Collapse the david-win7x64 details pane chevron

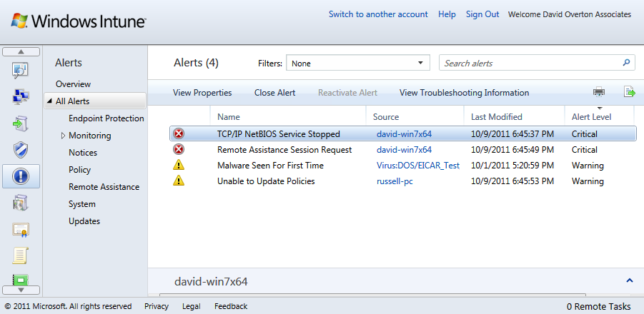[629, 280]
